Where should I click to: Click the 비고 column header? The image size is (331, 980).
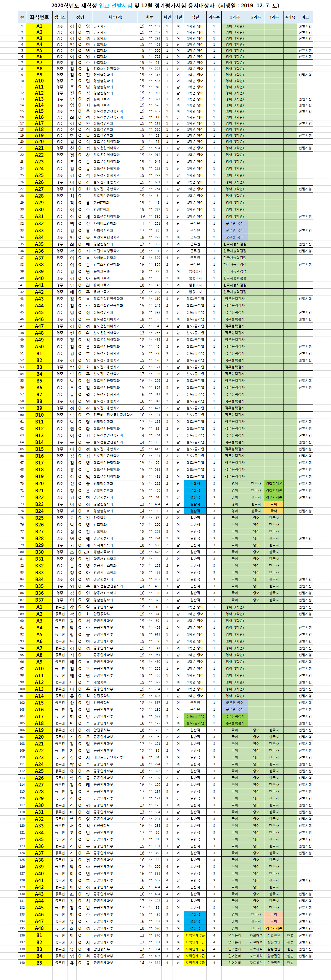click(x=305, y=17)
